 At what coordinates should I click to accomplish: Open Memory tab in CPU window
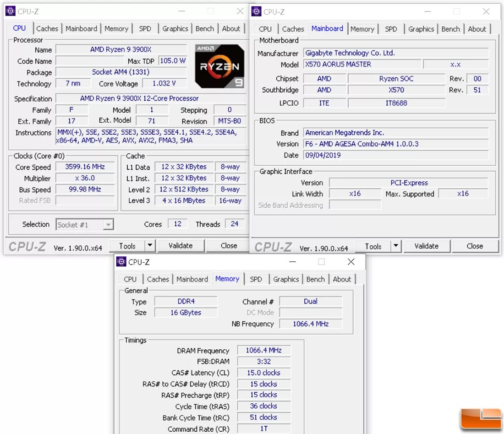click(x=116, y=28)
